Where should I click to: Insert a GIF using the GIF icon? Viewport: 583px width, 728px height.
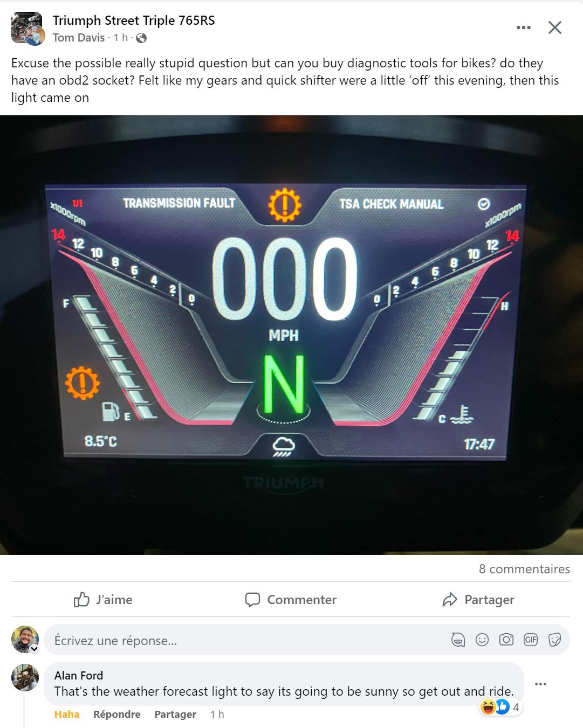(x=531, y=640)
